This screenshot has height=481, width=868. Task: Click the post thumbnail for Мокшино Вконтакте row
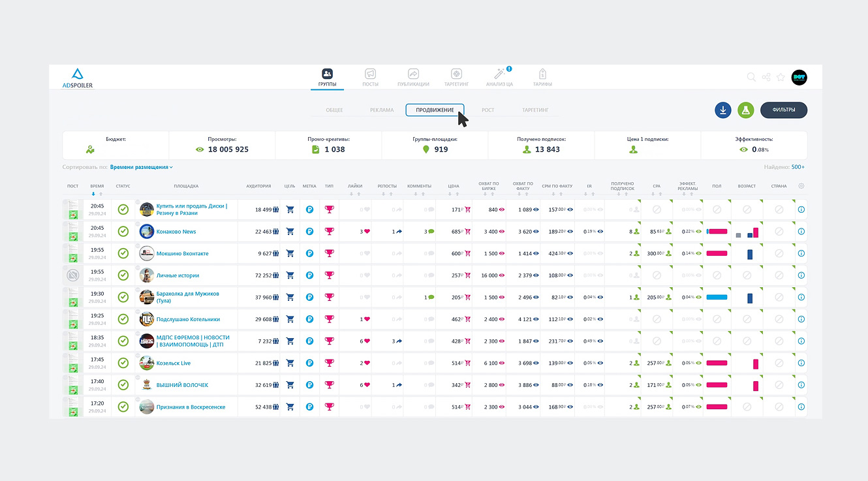72,253
